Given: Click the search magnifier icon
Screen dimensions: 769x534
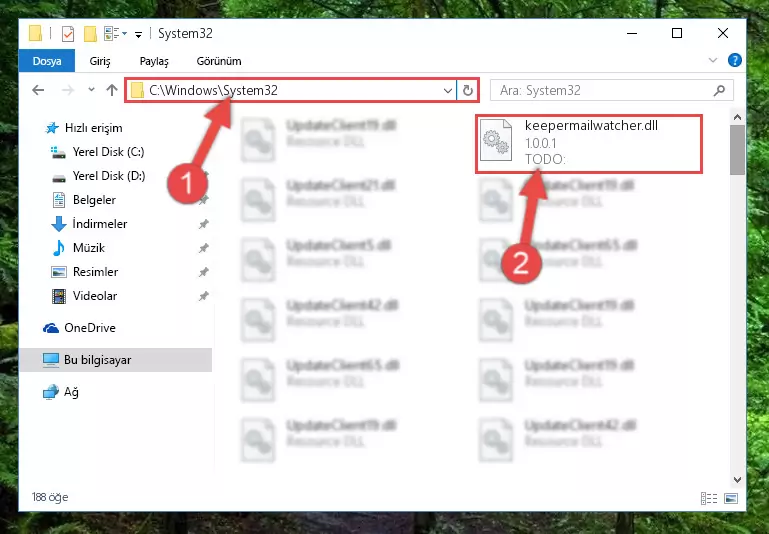Looking at the screenshot, I should coord(719,90).
